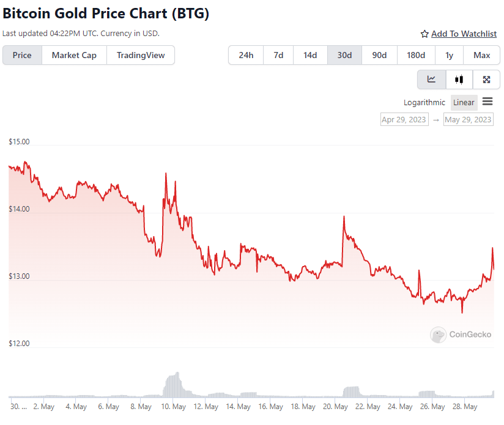Open the fullscreen expand chart icon

(486, 79)
